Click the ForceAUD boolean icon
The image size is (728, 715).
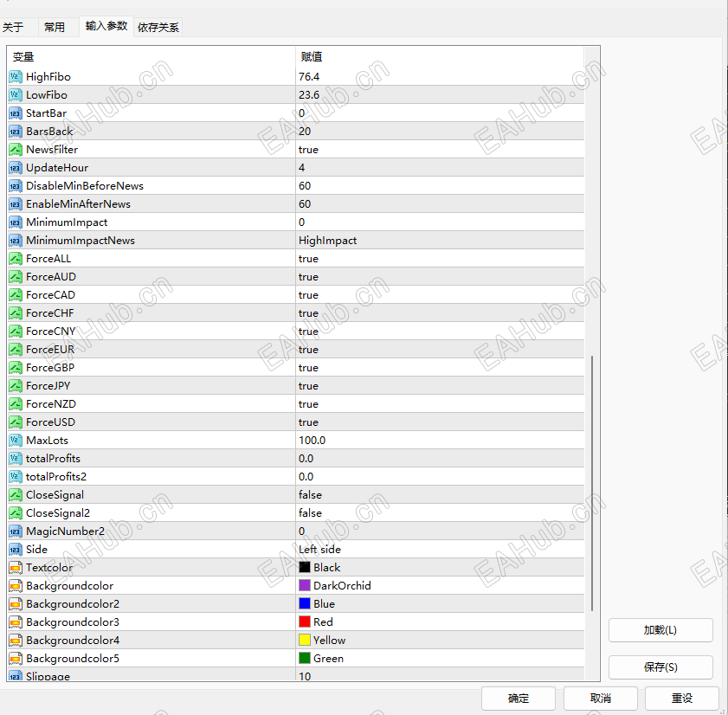pyautogui.click(x=16, y=277)
